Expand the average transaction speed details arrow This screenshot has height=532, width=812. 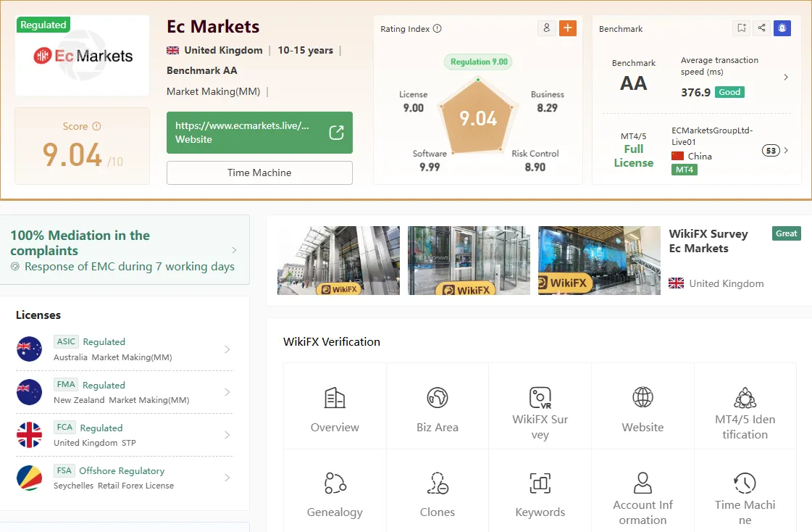[x=786, y=77]
